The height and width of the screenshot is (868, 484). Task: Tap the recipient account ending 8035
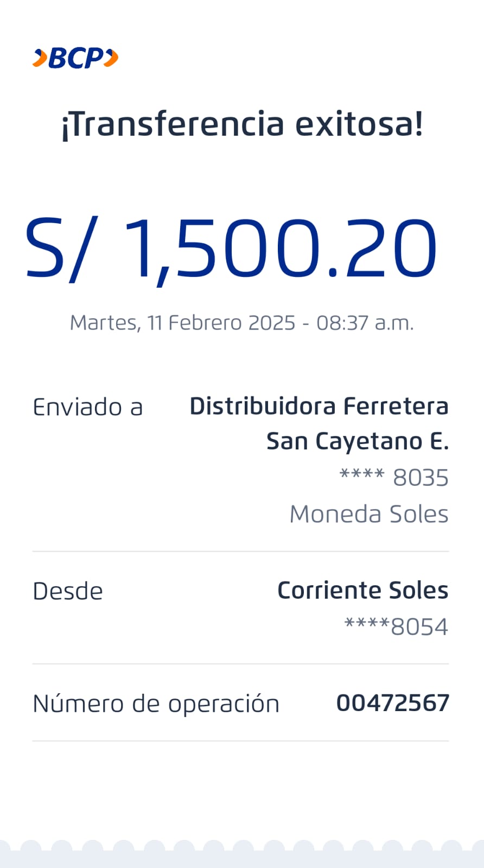pos(394,478)
